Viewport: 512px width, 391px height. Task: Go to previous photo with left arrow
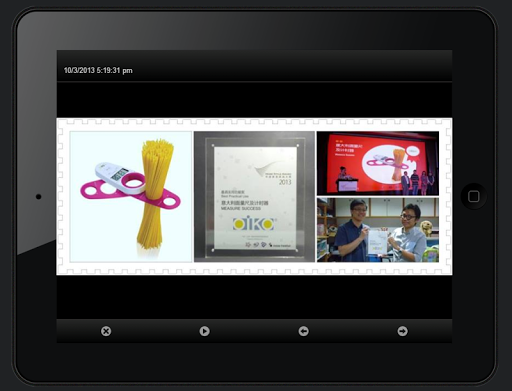(x=303, y=331)
